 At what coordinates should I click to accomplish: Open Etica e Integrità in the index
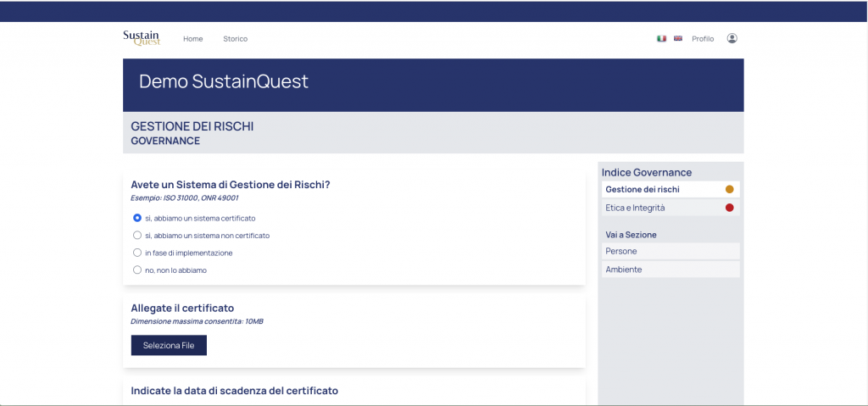point(670,208)
